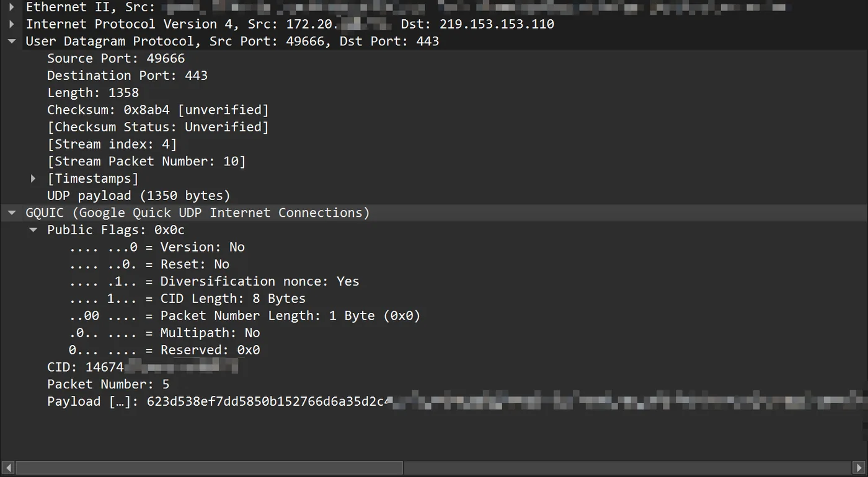The width and height of the screenshot is (868, 477).
Task: Select the Checksum Status: Unverified line
Action: 158,127
